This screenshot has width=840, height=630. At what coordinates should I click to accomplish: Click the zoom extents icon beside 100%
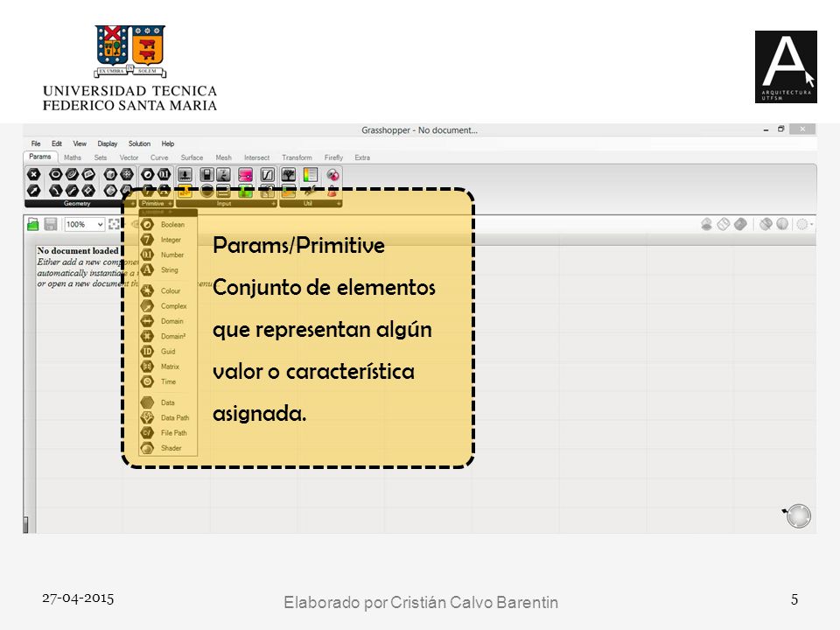tap(114, 224)
